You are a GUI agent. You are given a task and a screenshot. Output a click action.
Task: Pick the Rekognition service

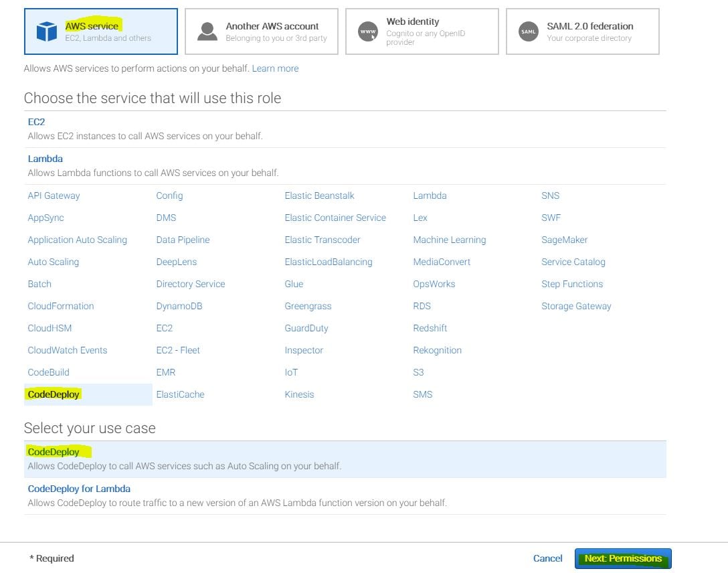[437, 350]
